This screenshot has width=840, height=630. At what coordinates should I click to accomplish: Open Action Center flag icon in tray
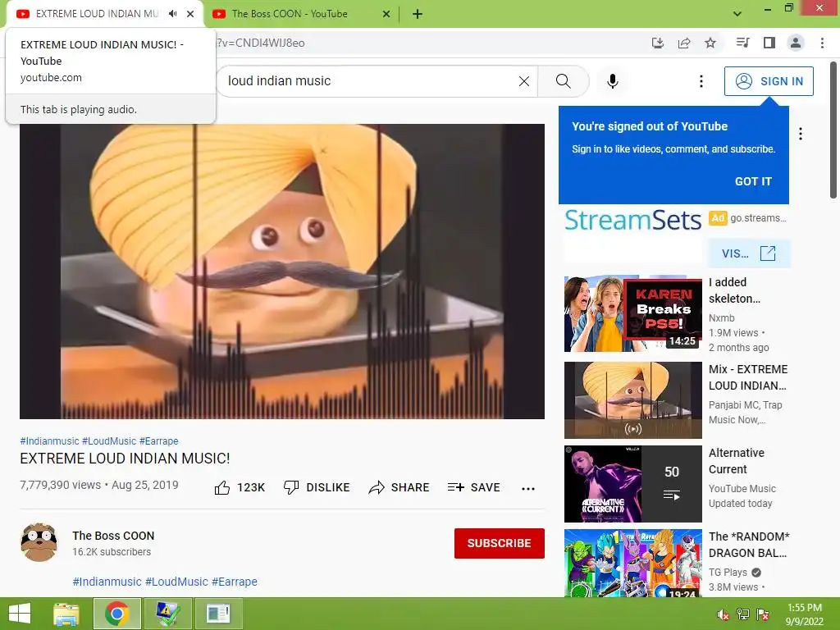coord(763,614)
